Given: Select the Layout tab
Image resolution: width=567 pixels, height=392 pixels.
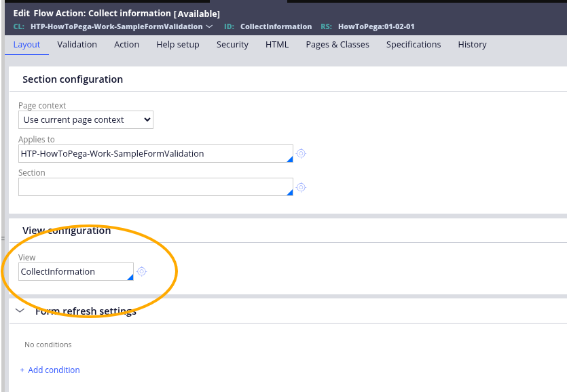Looking at the screenshot, I should [26, 45].
